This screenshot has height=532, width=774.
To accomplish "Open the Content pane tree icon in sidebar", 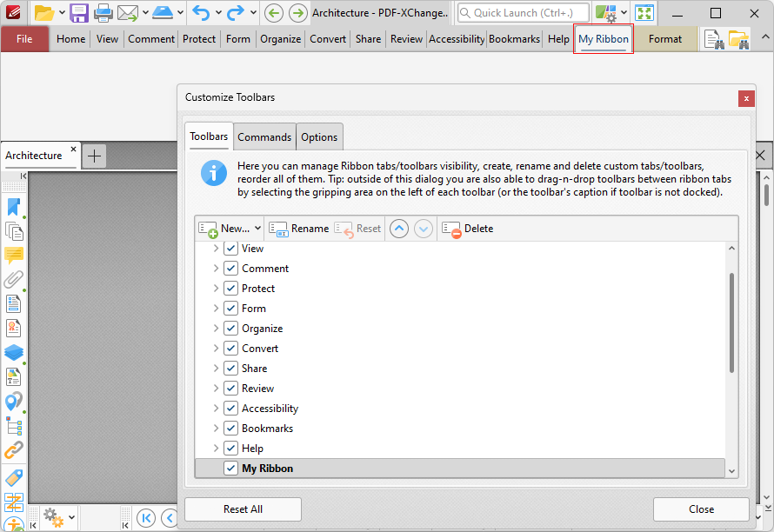I will tap(14, 426).
